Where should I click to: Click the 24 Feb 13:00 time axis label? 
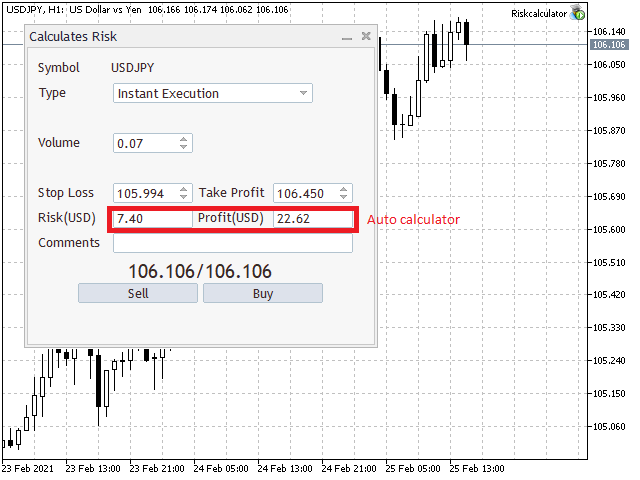(x=285, y=469)
